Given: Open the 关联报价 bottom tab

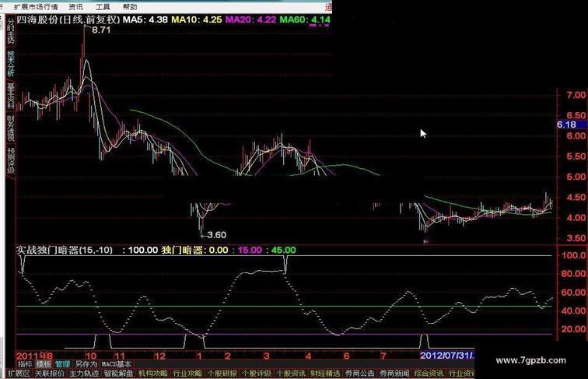Looking at the screenshot, I should (50, 374).
